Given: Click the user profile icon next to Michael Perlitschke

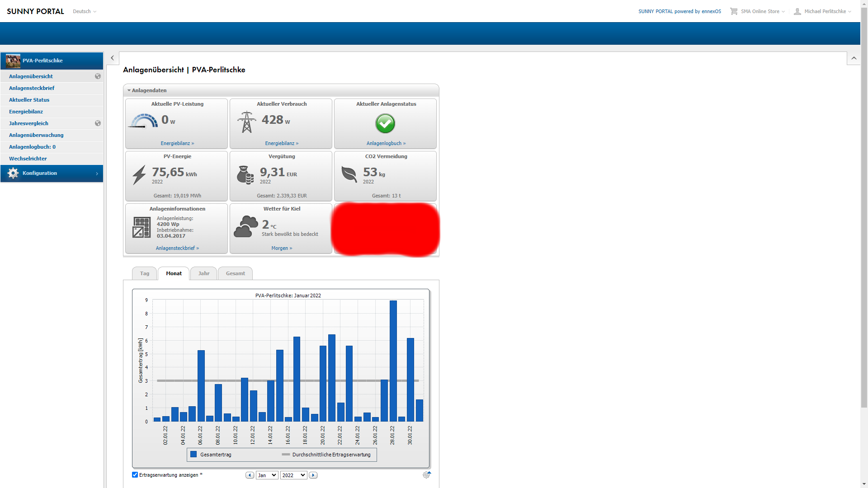Looking at the screenshot, I should click(797, 11).
